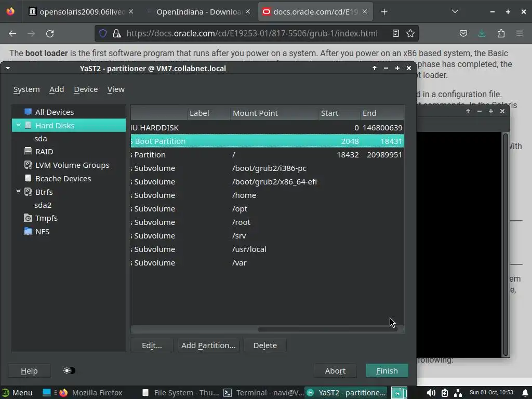Image resolution: width=532 pixels, height=399 pixels.
Task: Switch to File System Thunar taskbar entry
Action: (181, 393)
